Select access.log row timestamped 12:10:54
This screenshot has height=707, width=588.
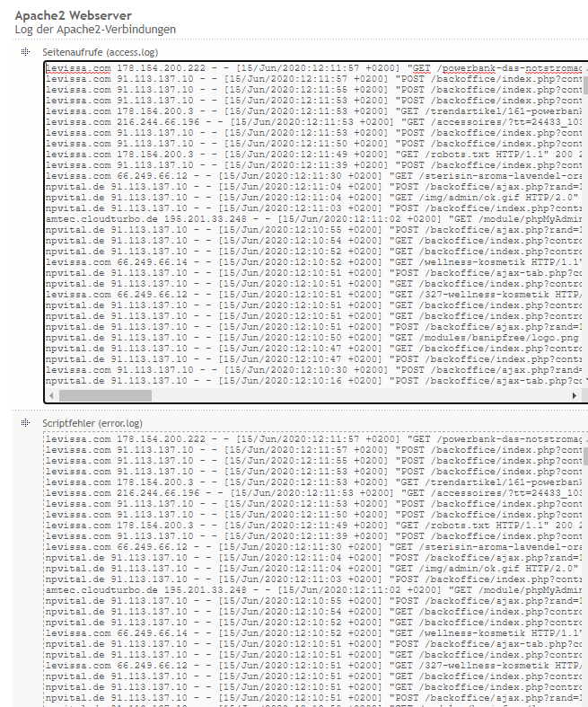pos(314,241)
